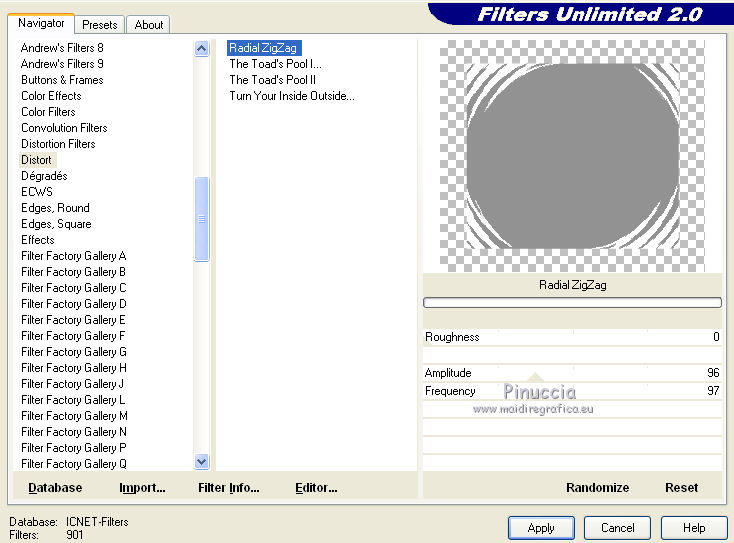Screen dimensions: 734x543
Task: Randomize the filter settings
Action: coord(597,487)
